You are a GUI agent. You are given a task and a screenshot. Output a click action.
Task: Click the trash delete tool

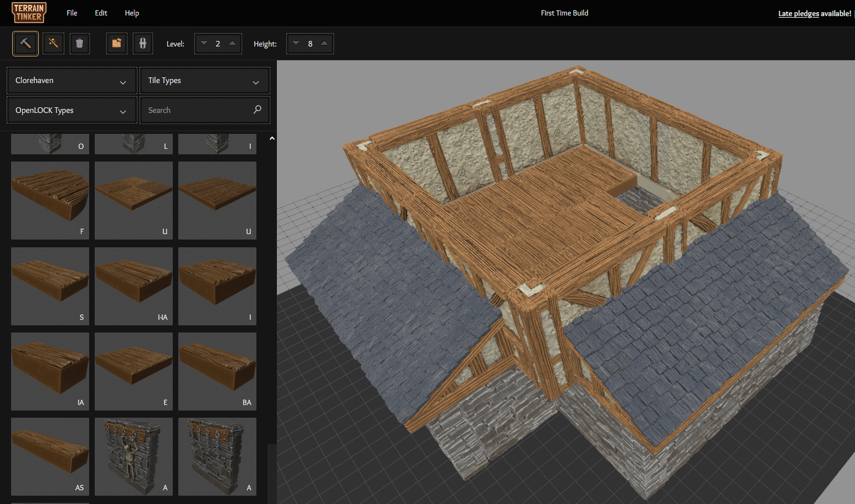pyautogui.click(x=79, y=44)
